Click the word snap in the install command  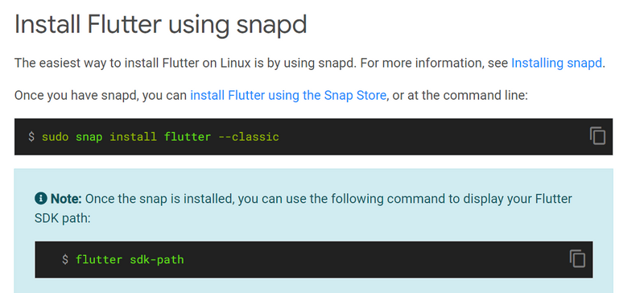(x=89, y=136)
